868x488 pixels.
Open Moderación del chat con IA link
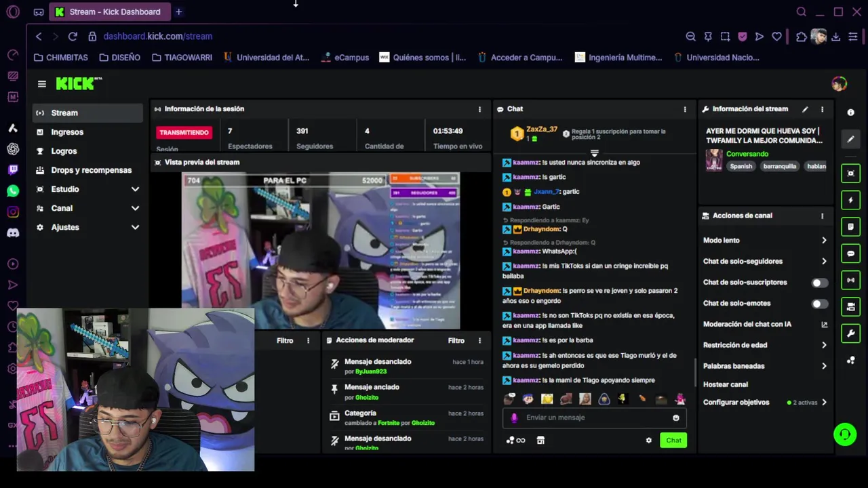(765, 325)
